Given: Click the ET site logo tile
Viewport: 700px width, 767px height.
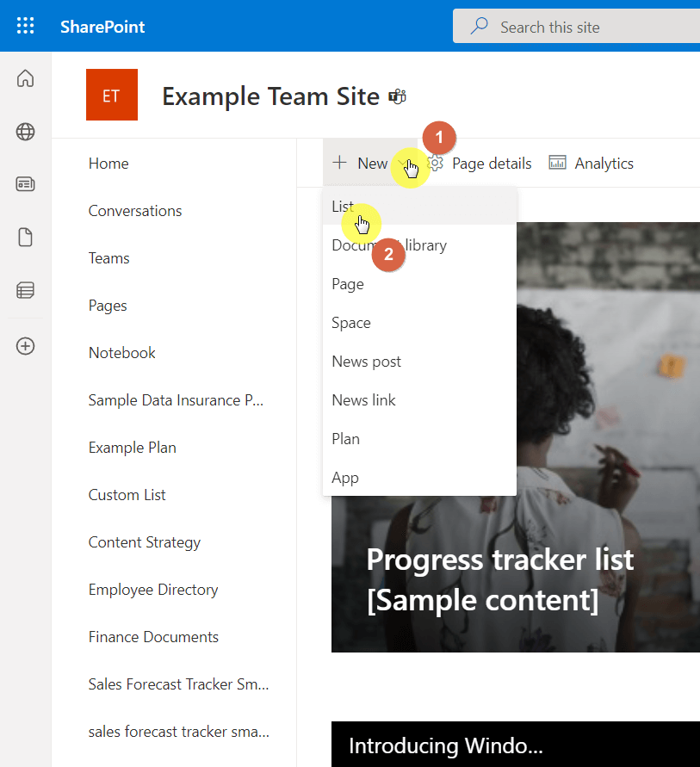Looking at the screenshot, I should click(x=112, y=95).
